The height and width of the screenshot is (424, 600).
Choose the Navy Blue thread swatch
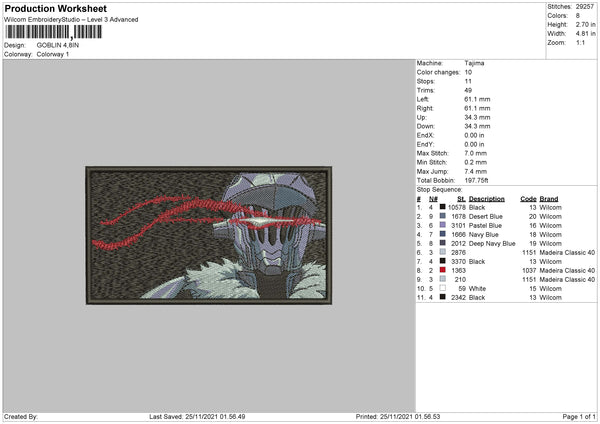(x=442, y=234)
